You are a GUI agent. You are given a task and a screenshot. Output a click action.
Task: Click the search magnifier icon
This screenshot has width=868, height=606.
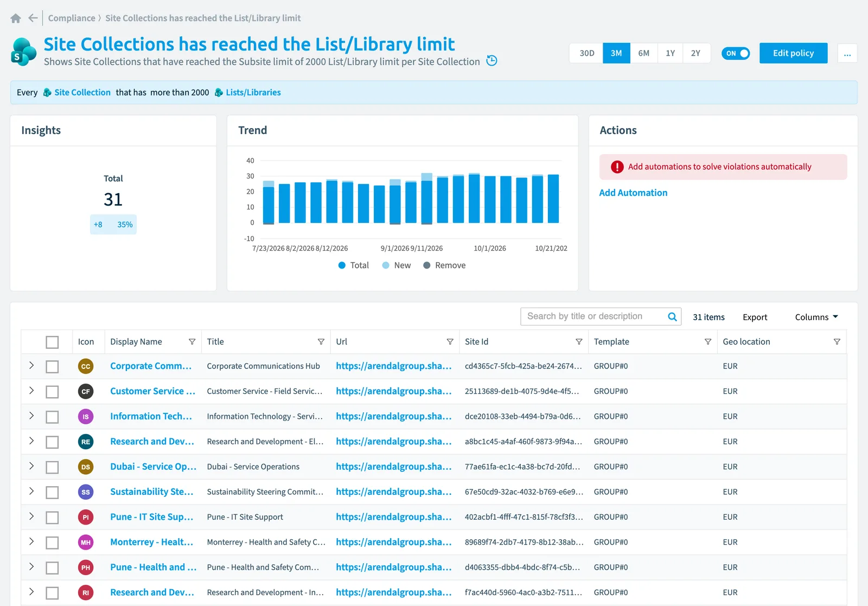click(672, 317)
